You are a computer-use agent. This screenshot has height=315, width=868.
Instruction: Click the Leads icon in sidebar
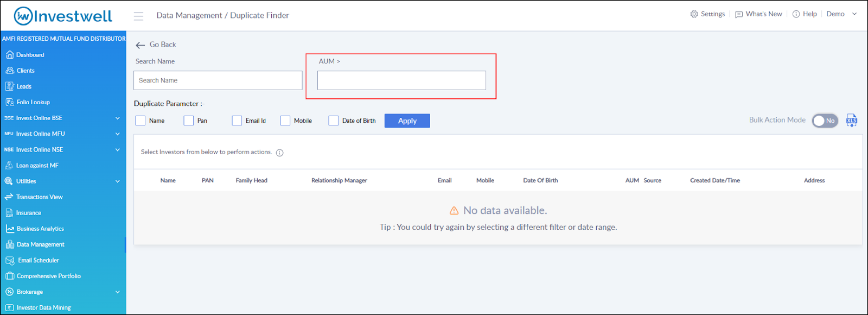pyautogui.click(x=10, y=86)
